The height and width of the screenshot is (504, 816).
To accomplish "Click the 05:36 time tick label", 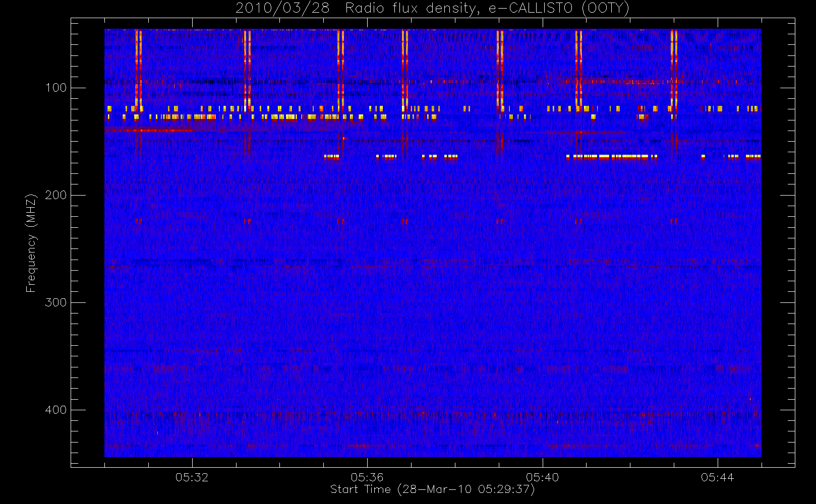I will click(367, 477).
